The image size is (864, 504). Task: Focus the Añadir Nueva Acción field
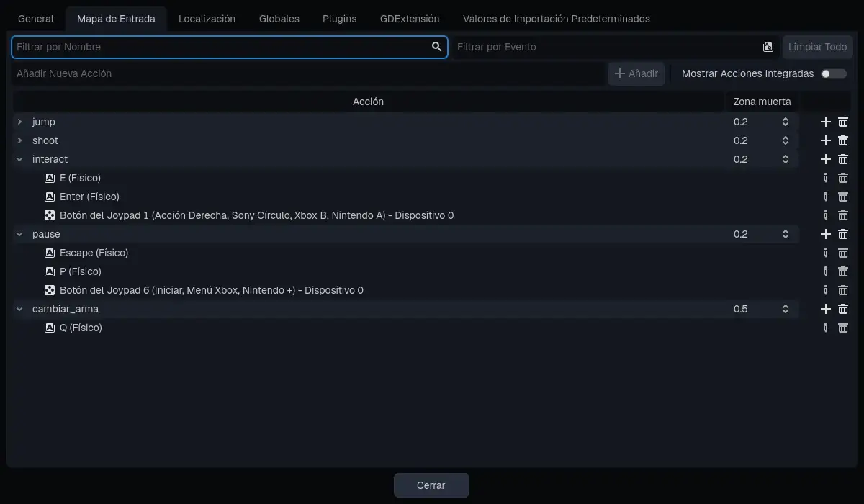[308, 73]
